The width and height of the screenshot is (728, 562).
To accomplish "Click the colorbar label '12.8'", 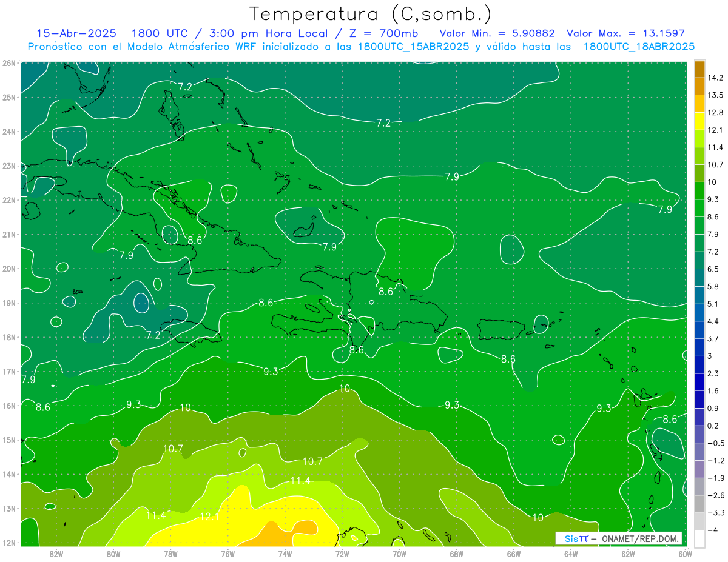I will pos(715,113).
